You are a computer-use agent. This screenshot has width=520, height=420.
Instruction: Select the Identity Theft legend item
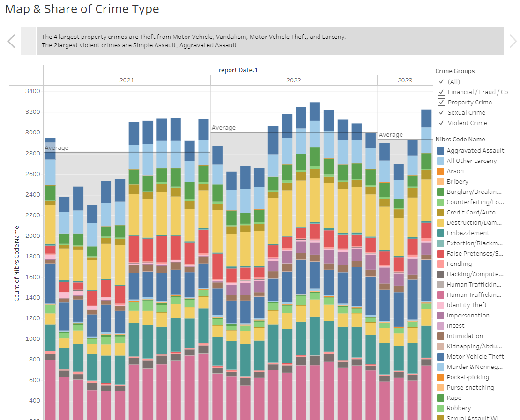[440, 305]
